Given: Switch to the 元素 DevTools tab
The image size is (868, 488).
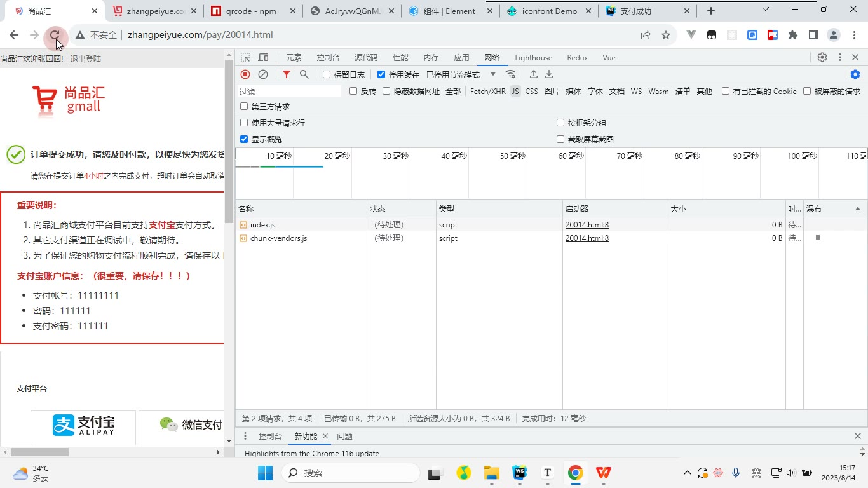Looking at the screenshot, I should [x=294, y=57].
